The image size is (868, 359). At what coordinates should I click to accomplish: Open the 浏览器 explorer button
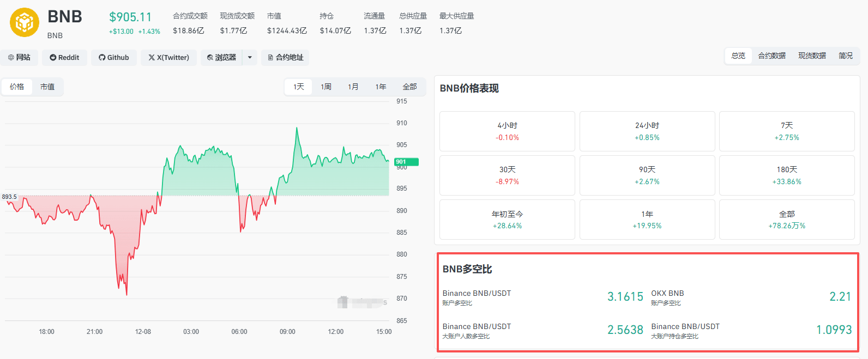(x=222, y=57)
